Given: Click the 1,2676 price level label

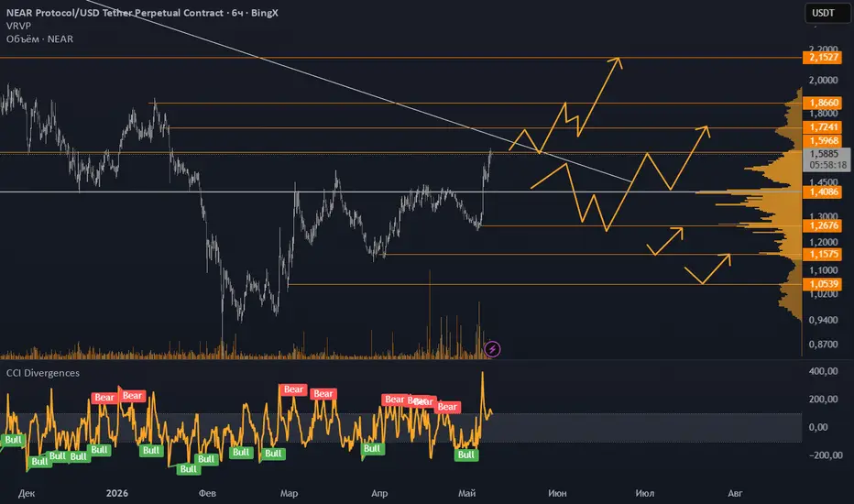Looking at the screenshot, I should (824, 225).
